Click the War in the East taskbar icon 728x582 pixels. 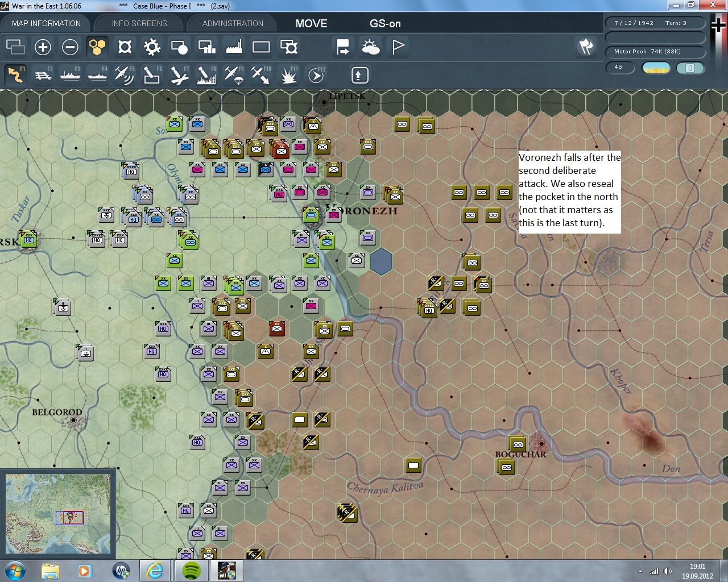click(227, 571)
